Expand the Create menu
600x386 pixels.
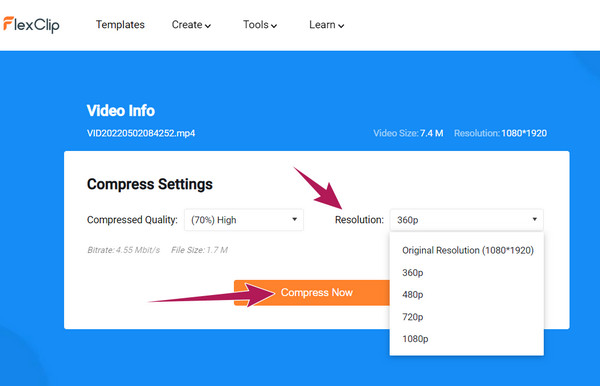click(191, 25)
